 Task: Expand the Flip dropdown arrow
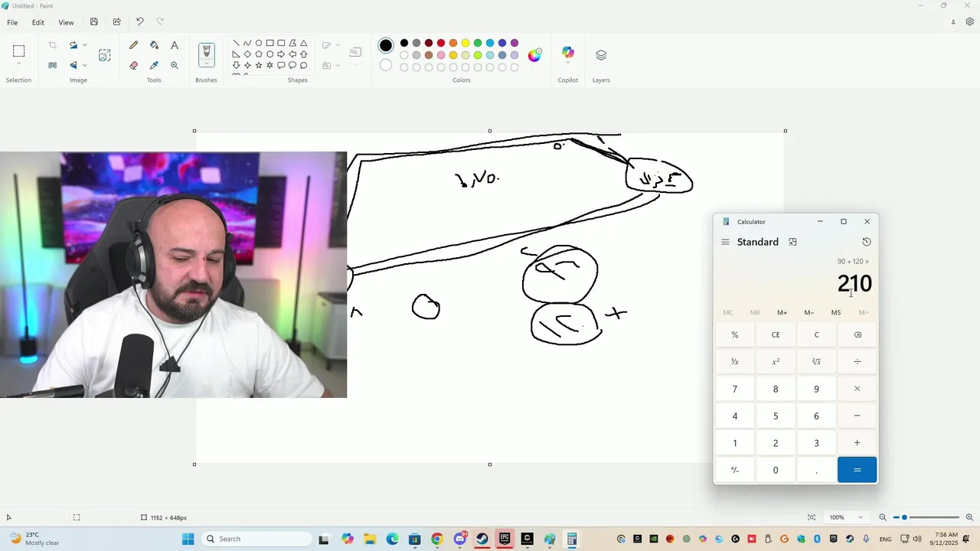[84, 65]
